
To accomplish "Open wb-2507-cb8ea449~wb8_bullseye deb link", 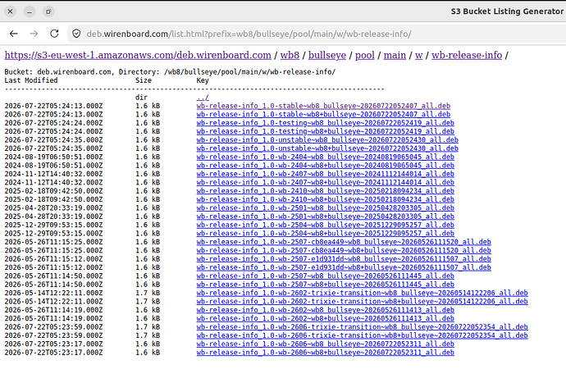I will point(344,242).
